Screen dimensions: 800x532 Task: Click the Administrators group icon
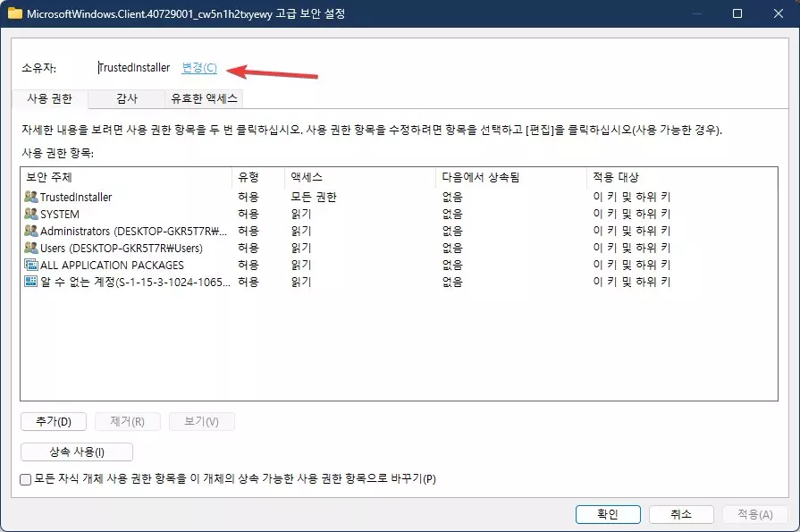31,231
